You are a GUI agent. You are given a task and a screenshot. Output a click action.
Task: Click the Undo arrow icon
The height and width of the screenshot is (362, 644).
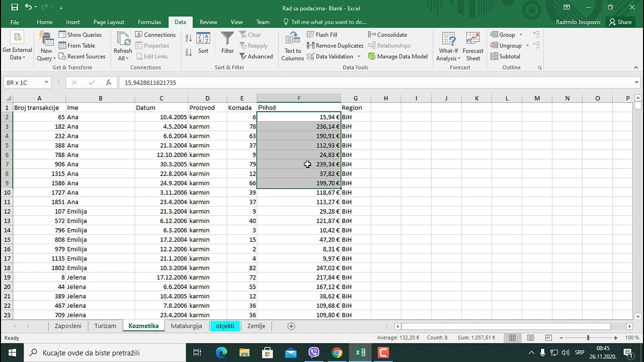[x=29, y=8]
